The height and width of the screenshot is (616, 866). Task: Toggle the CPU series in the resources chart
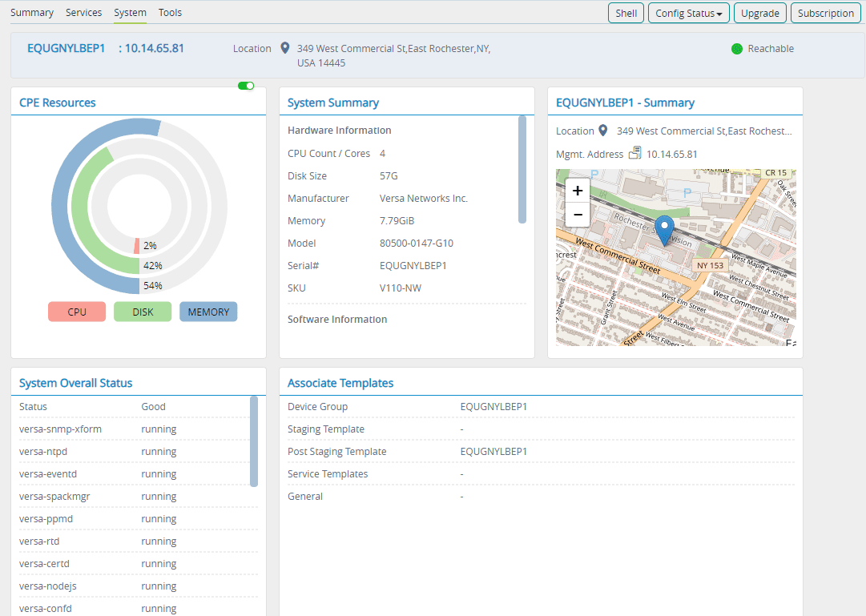(x=76, y=312)
